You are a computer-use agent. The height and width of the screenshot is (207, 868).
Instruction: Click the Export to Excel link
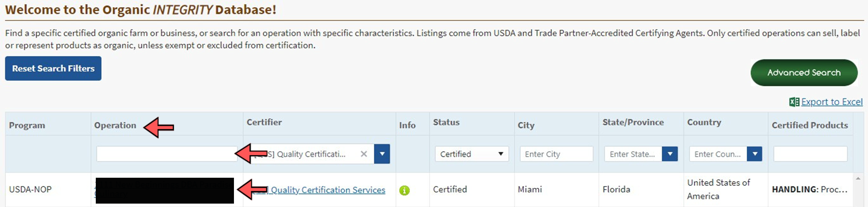[832, 102]
